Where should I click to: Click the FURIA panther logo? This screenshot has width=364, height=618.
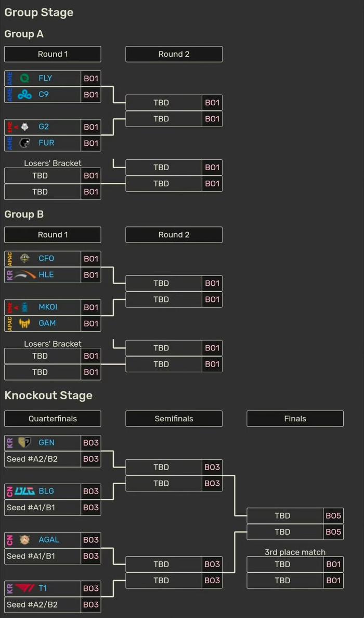pyautogui.click(x=24, y=143)
